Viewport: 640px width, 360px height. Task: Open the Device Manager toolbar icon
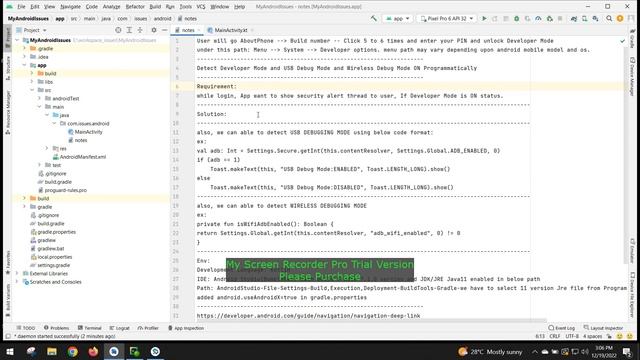point(584,18)
